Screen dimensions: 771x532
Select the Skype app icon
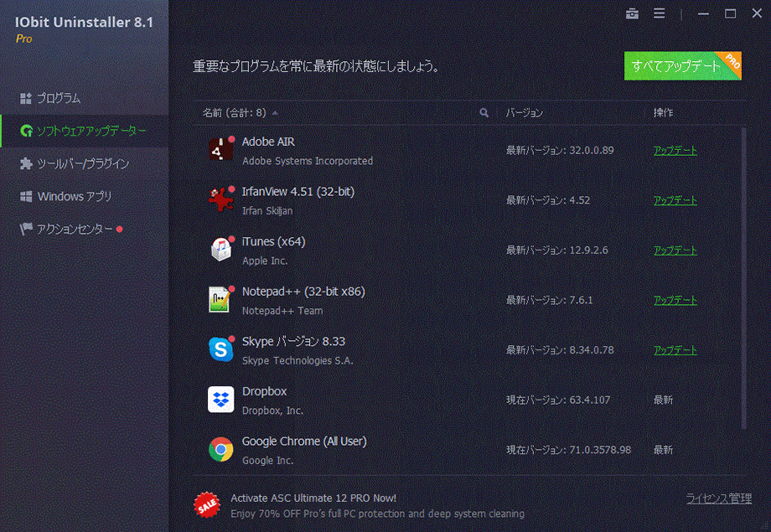[x=220, y=349]
